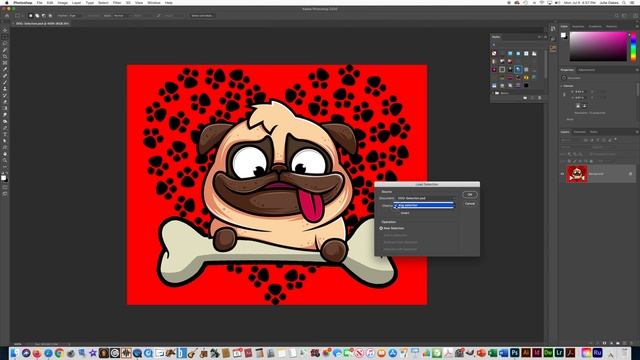This screenshot has width=640, height=360.
Task: Select the Eraser tool
Action: 4,101
